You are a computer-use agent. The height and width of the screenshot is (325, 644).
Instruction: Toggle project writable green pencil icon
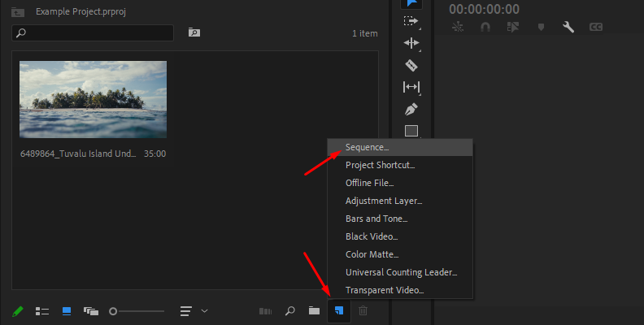[x=17, y=311]
